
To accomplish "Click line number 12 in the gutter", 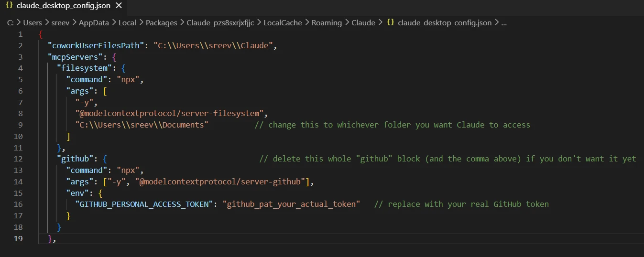I will pyautogui.click(x=18, y=159).
